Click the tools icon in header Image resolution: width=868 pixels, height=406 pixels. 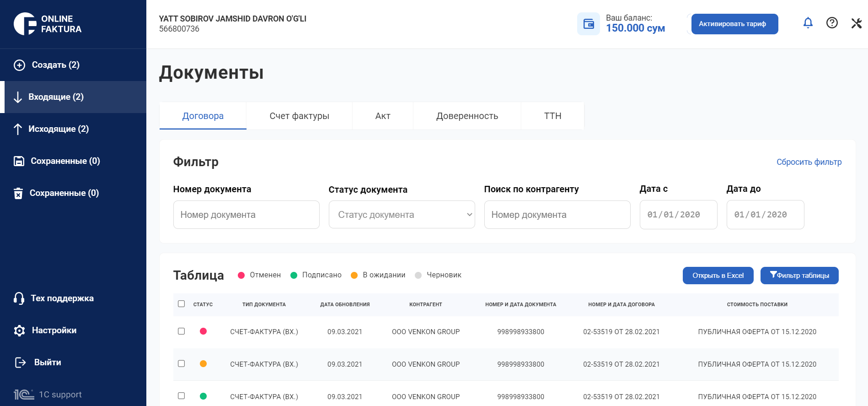[856, 23]
